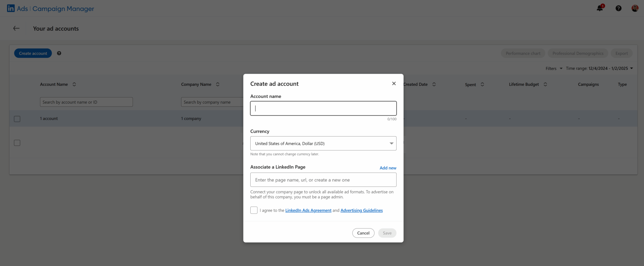This screenshot has width=644, height=266.
Task: Sort by Spent arrows
Action: [x=482, y=84]
